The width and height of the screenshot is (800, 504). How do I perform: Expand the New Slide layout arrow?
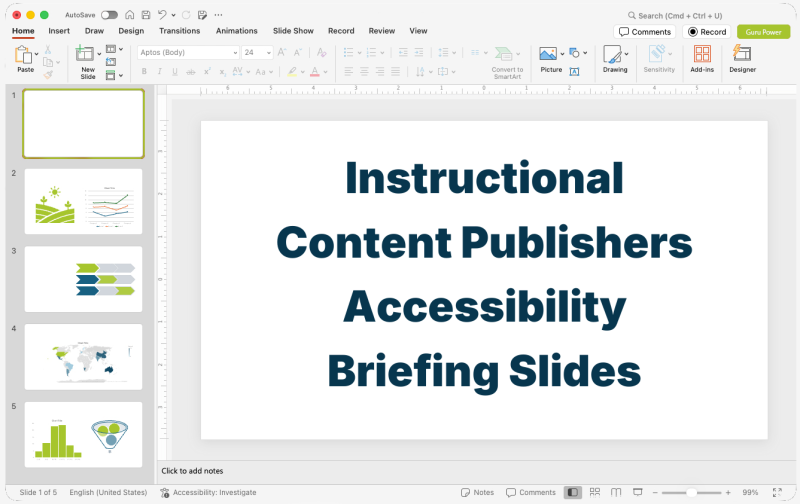pos(99,54)
